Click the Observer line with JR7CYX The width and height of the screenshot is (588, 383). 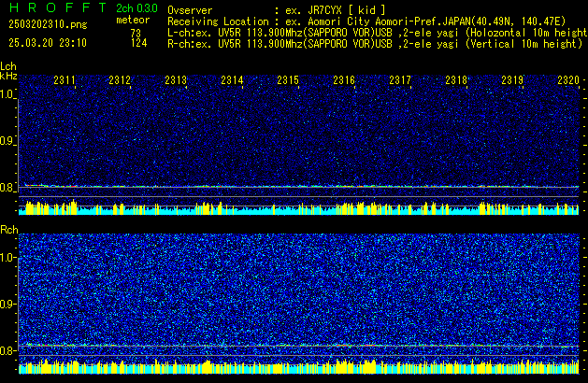point(277,10)
